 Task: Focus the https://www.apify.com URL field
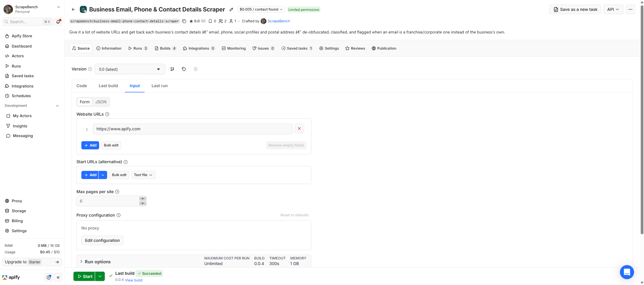coord(193,129)
